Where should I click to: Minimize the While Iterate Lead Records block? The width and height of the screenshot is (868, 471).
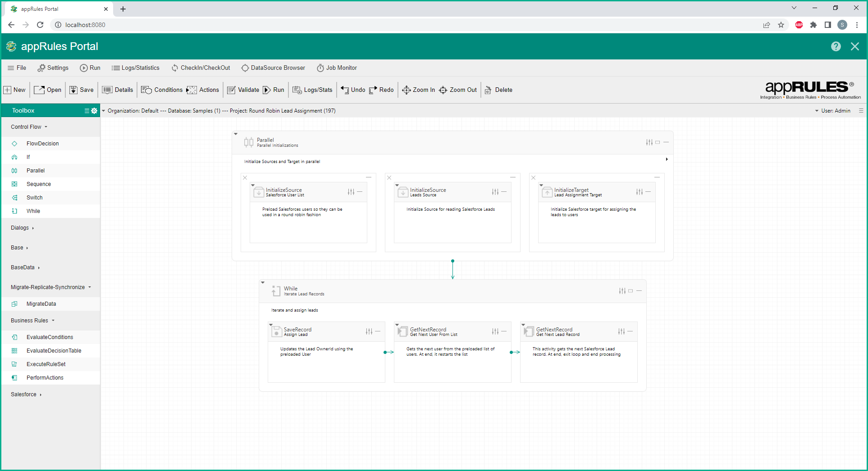(x=639, y=291)
